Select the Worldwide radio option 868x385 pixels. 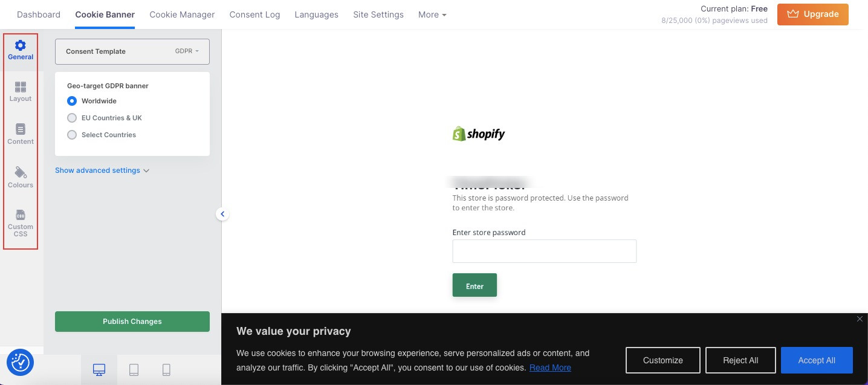point(72,101)
